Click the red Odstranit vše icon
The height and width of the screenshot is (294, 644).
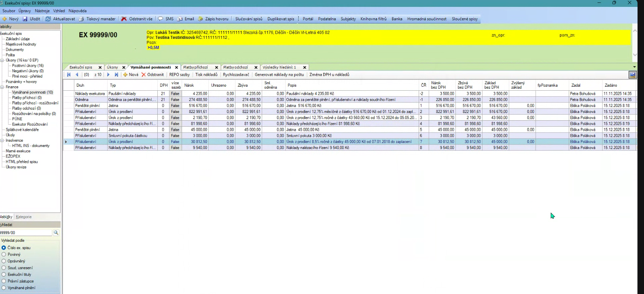(x=124, y=19)
